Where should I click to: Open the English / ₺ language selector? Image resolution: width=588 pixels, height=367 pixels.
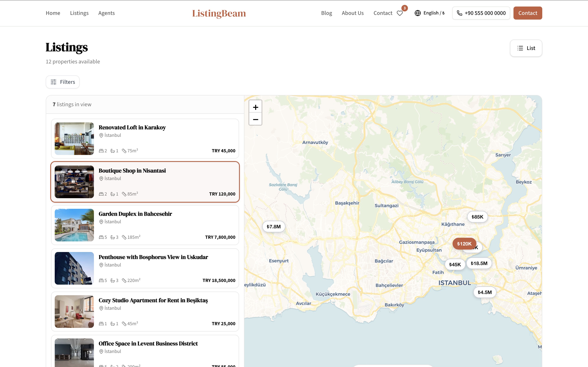pos(434,13)
